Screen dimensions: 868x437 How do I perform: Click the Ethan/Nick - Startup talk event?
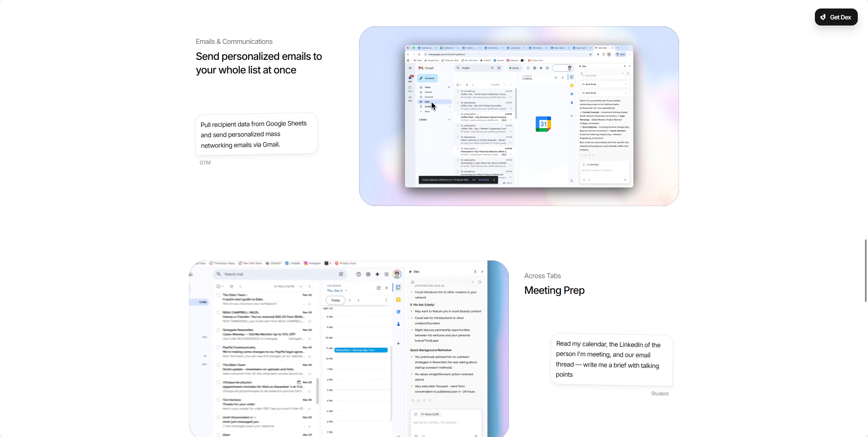(361, 350)
